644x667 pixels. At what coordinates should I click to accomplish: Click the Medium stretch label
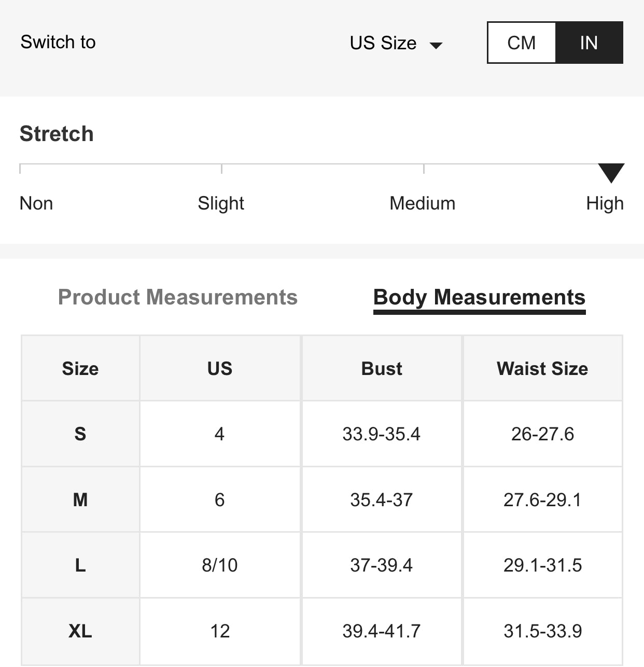(422, 203)
